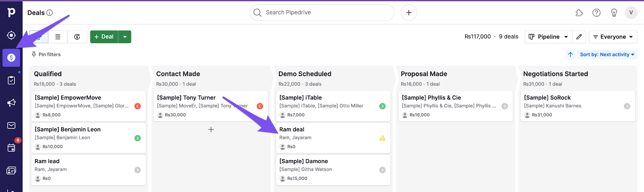This screenshot has height=192, width=644.
Task: Expand the arrow beside the Deal button
Action: coord(125,37)
